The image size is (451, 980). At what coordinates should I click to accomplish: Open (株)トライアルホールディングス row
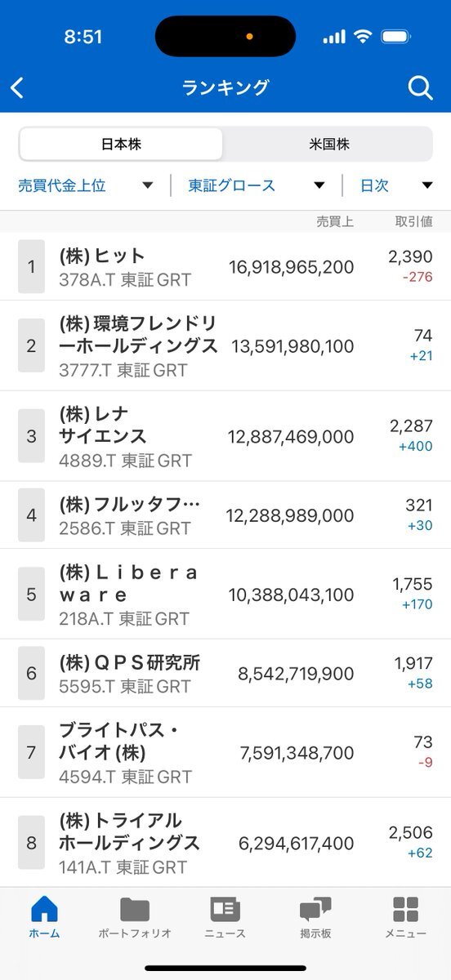point(225,842)
